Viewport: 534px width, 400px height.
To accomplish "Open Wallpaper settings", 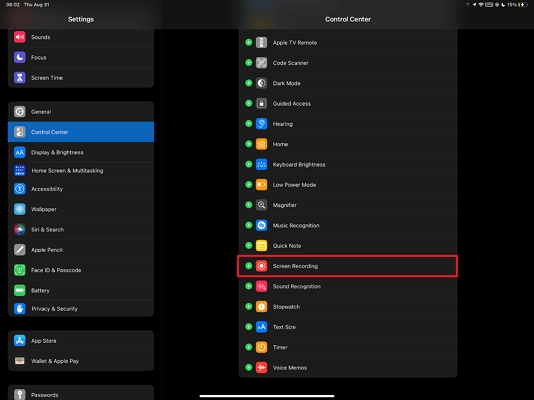I will coord(81,209).
